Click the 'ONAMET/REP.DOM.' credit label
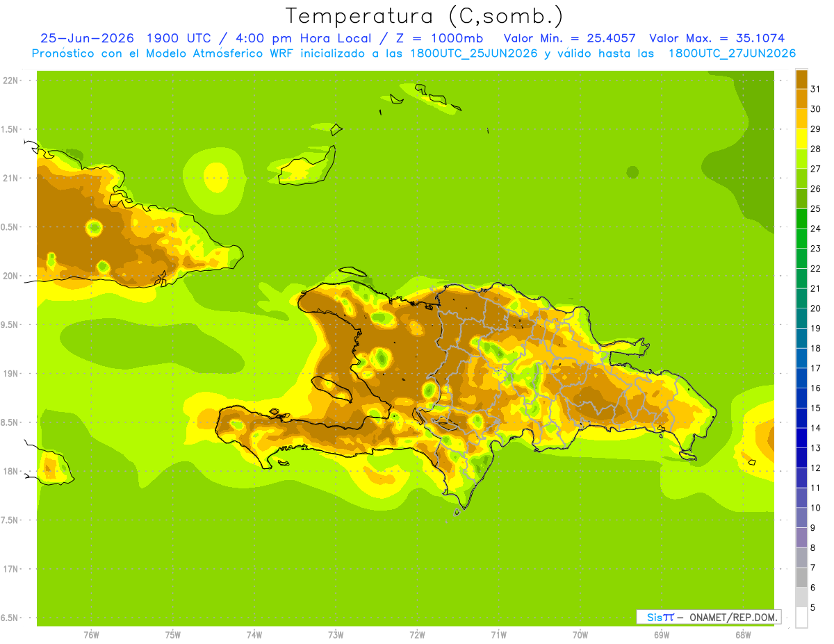The height and width of the screenshot is (644, 834). click(x=733, y=617)
